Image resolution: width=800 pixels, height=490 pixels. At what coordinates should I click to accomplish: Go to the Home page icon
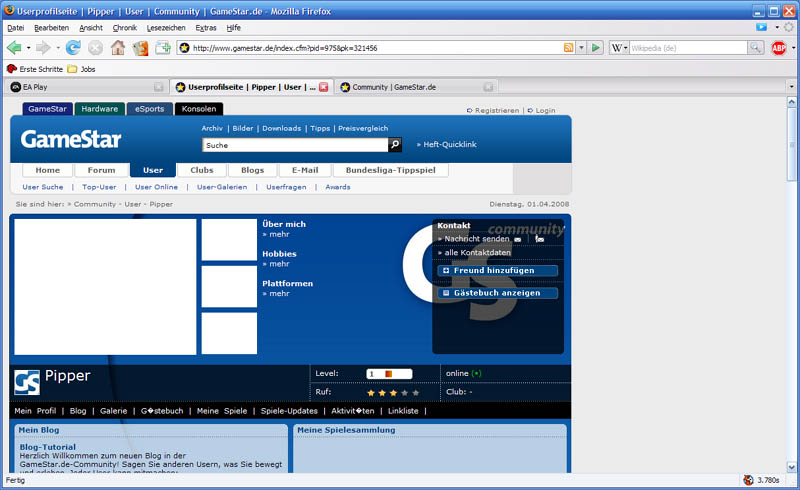pos(118,48)
